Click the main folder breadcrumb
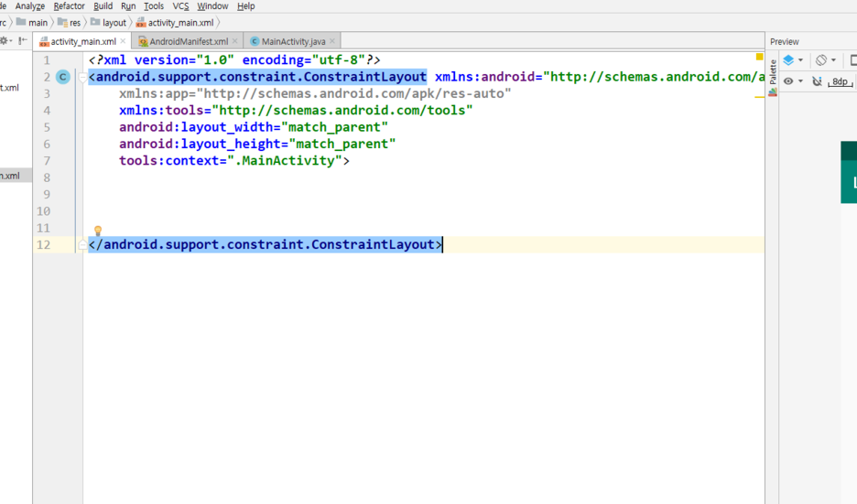The height and width of the screenshot is (504, 857). 32,22
